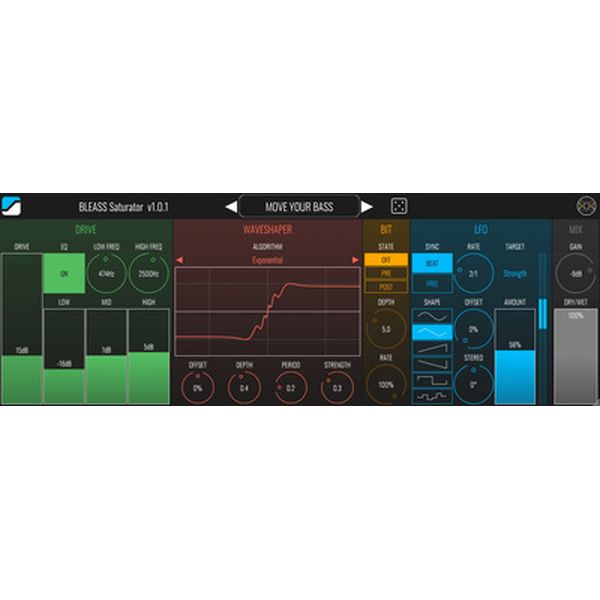Screen dimensions: 600x600
Task: Open the Exponential algorithm selector
Action: pyautogui.click(x=267, y=259)
